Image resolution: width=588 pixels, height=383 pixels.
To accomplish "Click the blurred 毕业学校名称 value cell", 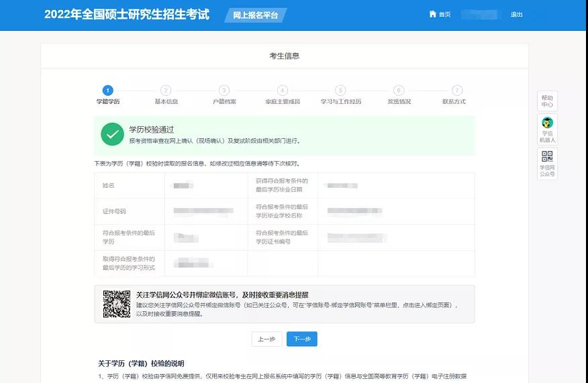I will click(397, 211).
